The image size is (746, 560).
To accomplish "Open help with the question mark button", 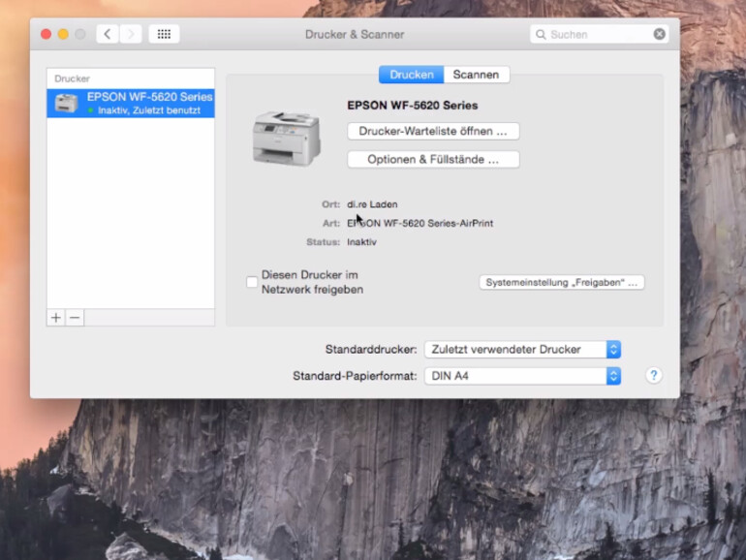I will point(654,375).
